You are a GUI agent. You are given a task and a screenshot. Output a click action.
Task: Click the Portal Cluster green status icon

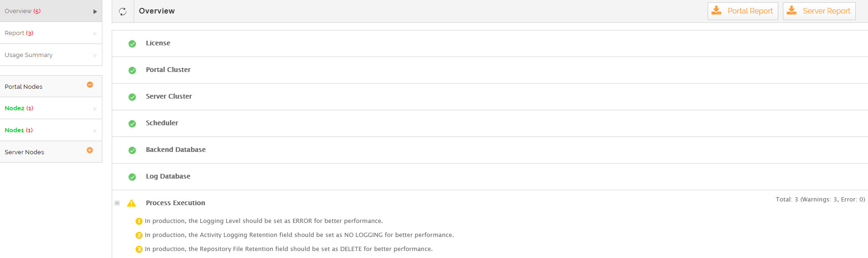132,70
